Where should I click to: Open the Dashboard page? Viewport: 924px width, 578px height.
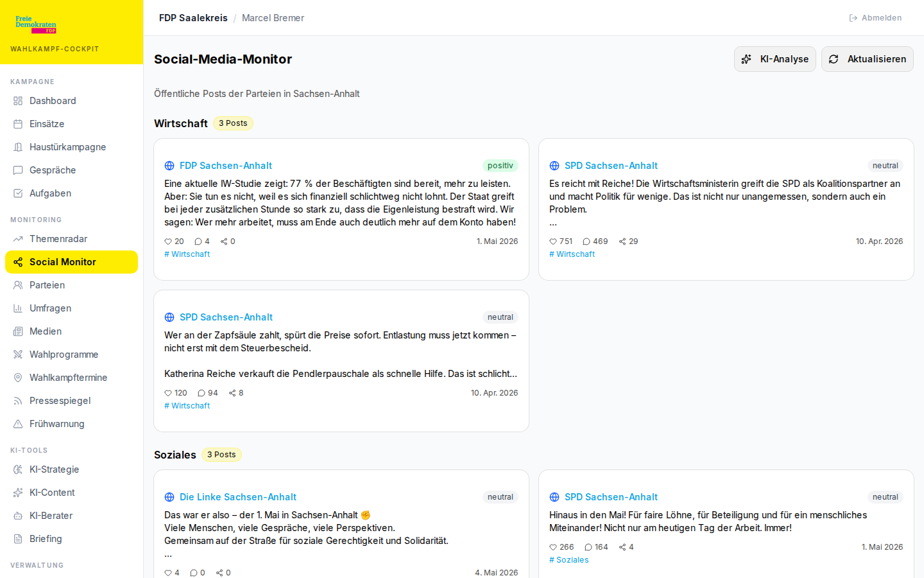coord(71,101)
